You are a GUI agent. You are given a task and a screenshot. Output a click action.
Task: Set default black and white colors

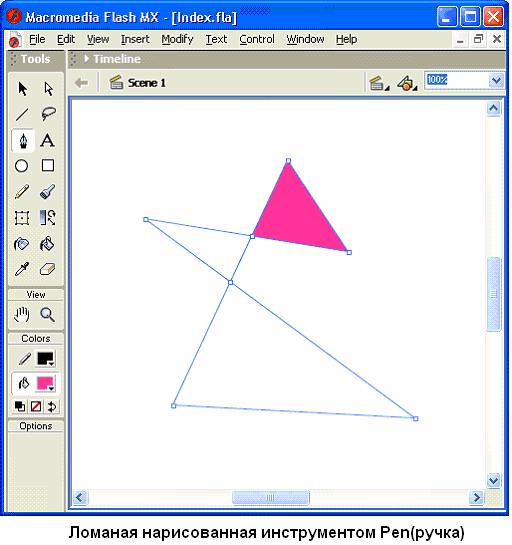click(20, 406)
